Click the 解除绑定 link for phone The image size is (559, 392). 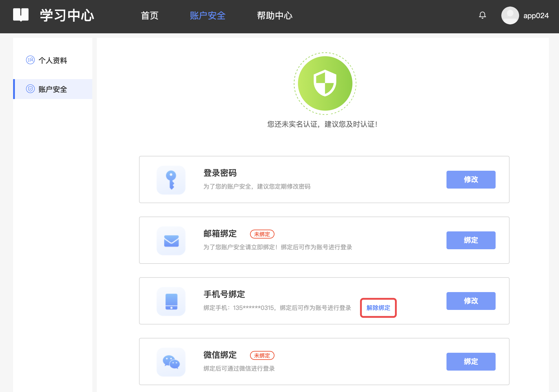pyautogui.click(x=378, y=308)
